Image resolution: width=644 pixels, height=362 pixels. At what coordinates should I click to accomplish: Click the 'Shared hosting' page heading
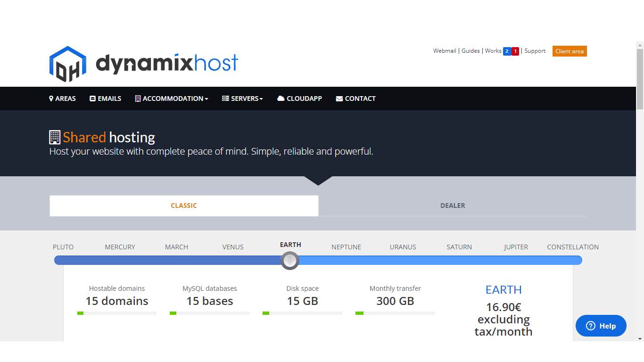pos(109,138)
